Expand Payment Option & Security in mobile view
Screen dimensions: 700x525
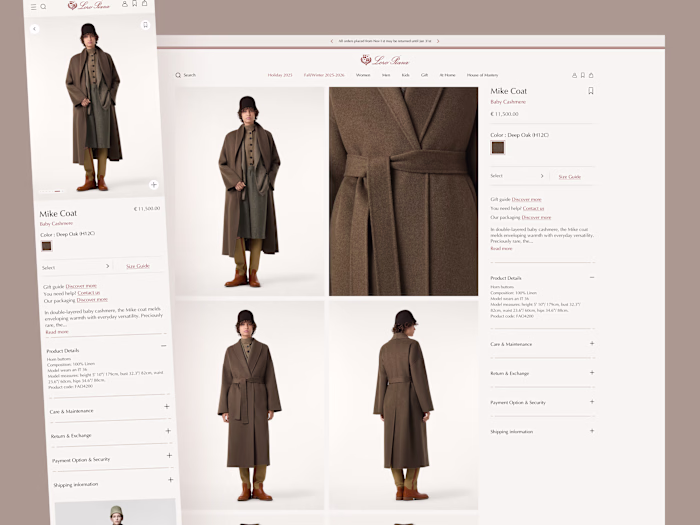point(169,455)
